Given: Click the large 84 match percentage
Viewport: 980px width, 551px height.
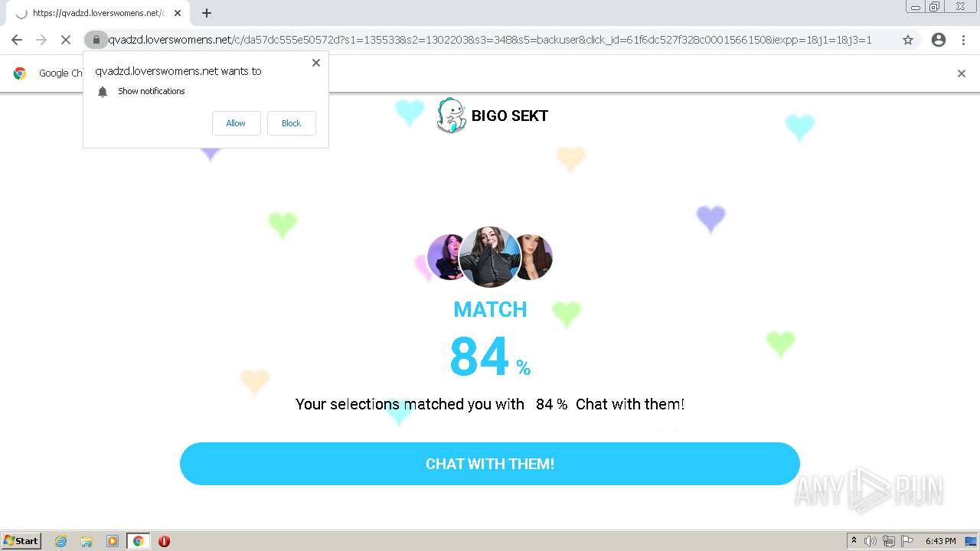Looking at the screenshot, I should 479,357.
